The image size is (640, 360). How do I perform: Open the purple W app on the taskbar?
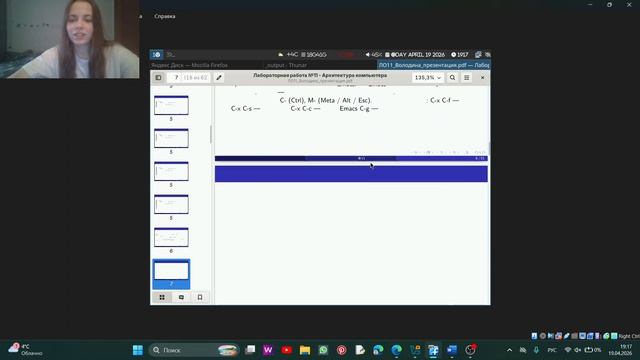click(x=268, y=350)
